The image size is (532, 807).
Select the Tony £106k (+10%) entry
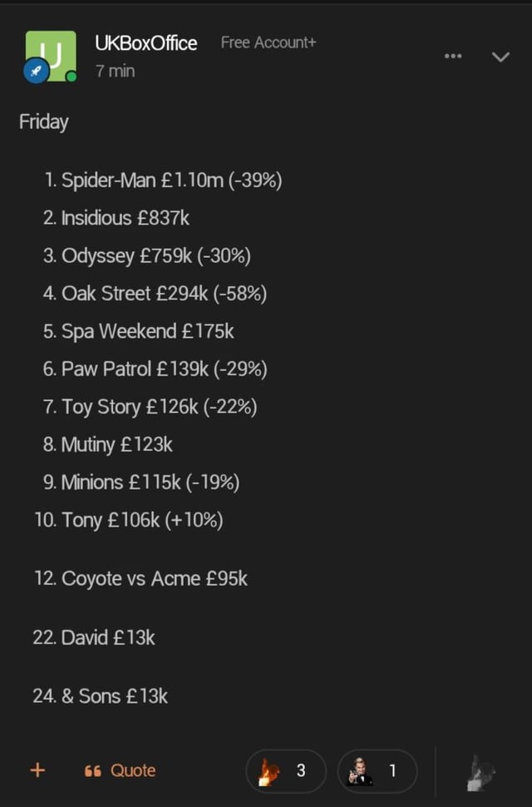129,520
